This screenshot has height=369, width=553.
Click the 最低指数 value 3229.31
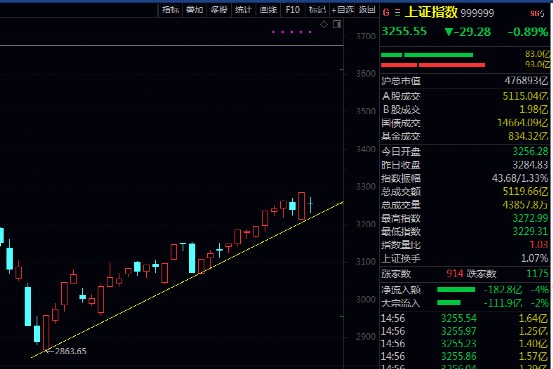530,231
